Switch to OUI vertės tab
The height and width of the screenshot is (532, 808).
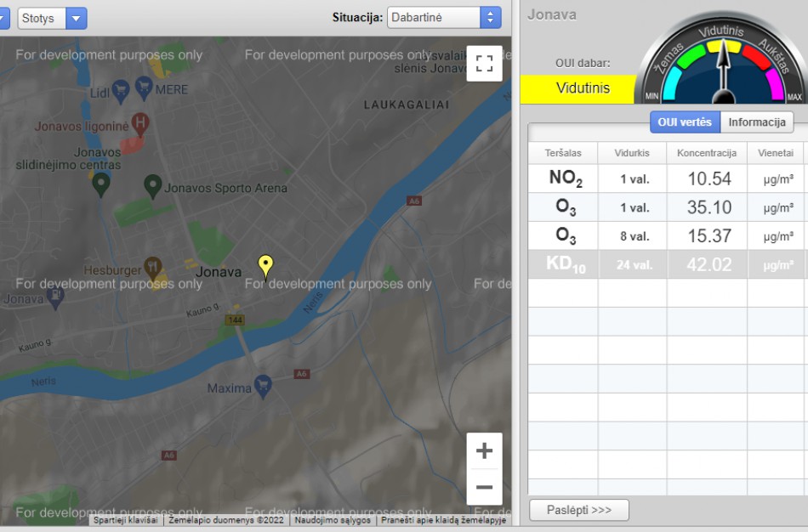tap(685, 122)
